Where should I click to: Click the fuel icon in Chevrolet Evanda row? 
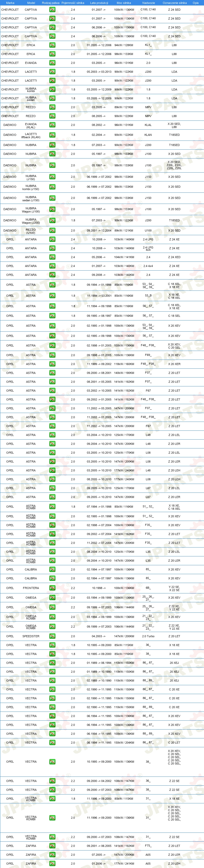(52, 63)
